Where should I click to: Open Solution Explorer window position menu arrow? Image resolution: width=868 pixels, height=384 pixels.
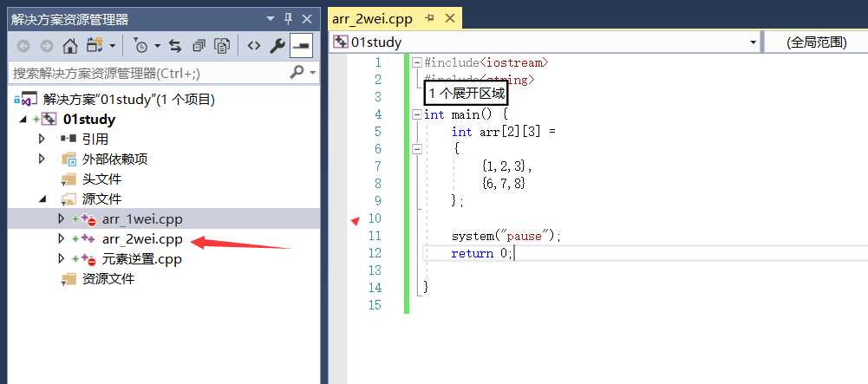pos(271,19)
